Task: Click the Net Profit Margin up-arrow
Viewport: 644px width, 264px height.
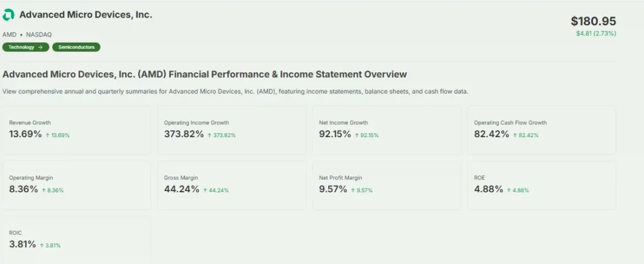Action: [x=353, y=190]
